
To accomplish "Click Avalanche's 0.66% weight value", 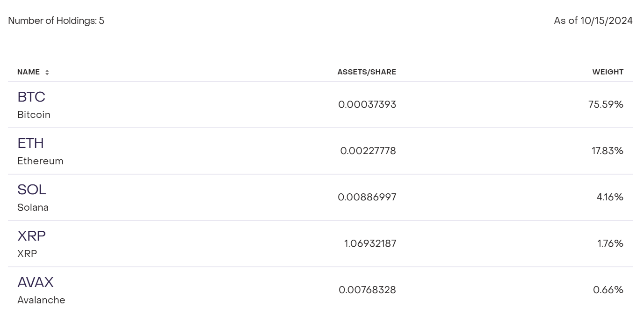I will (x=608, y=290).
